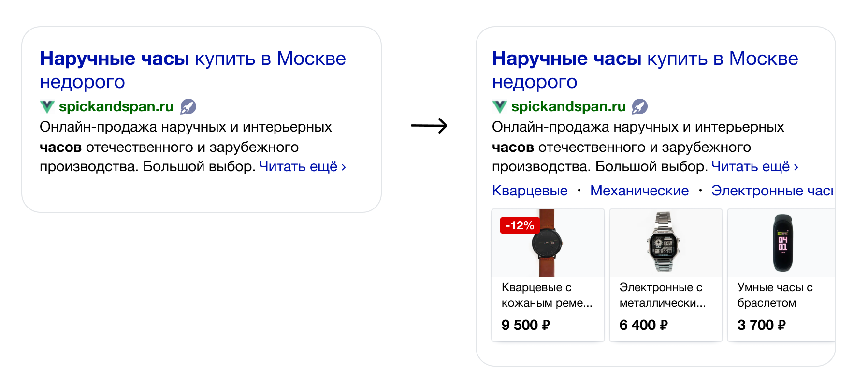Click the smart fitness band product image
Image resolution: width=868 pixels, height=386 pixels.
tap(783, 243)
